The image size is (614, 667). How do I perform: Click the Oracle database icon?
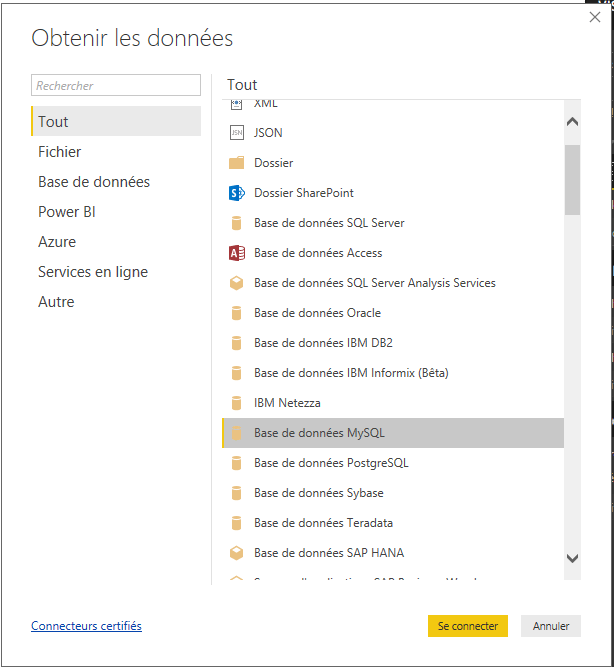(237, 313)
